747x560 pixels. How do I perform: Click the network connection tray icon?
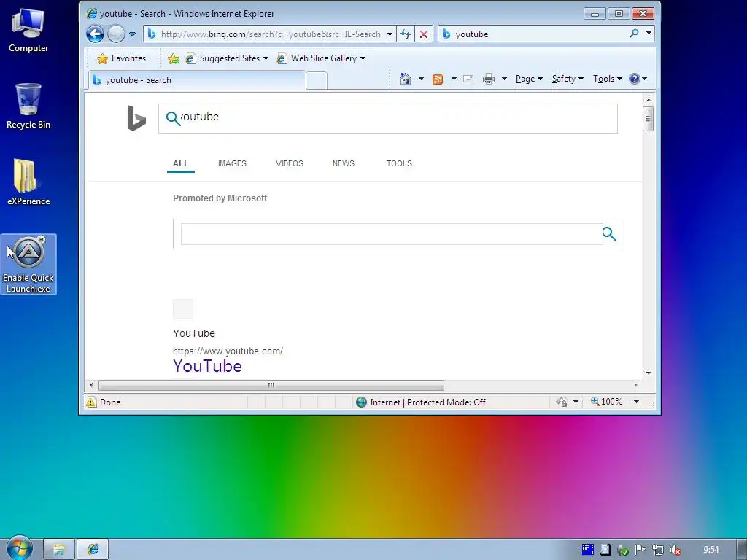click(x=658, y=550)
